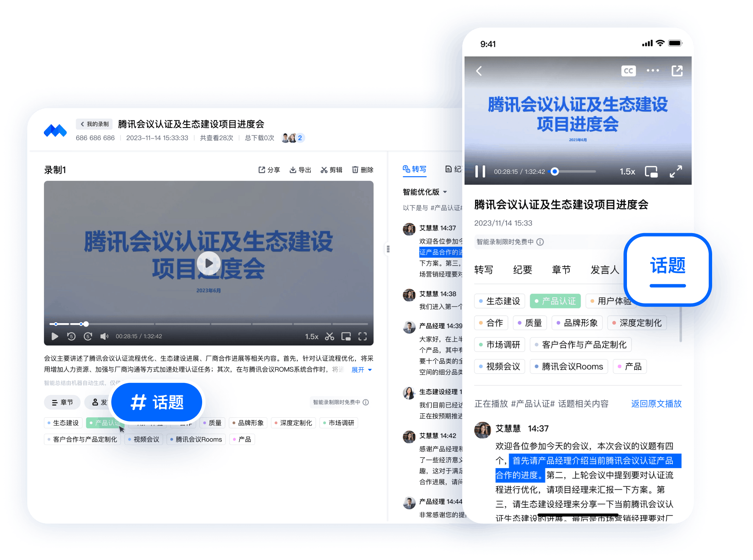
Task: Expand mobile video to fullscreen
Action: 676,171
